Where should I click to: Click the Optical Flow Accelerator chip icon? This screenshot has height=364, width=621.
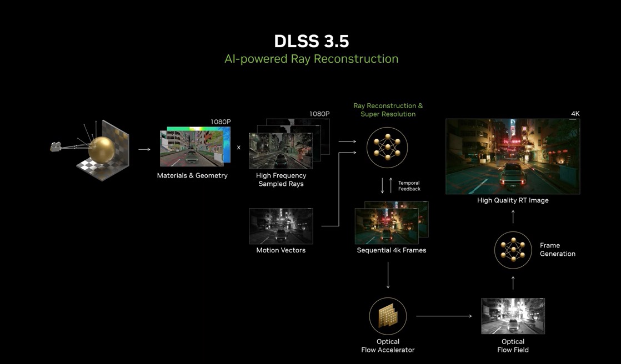[x=387, y=315]
